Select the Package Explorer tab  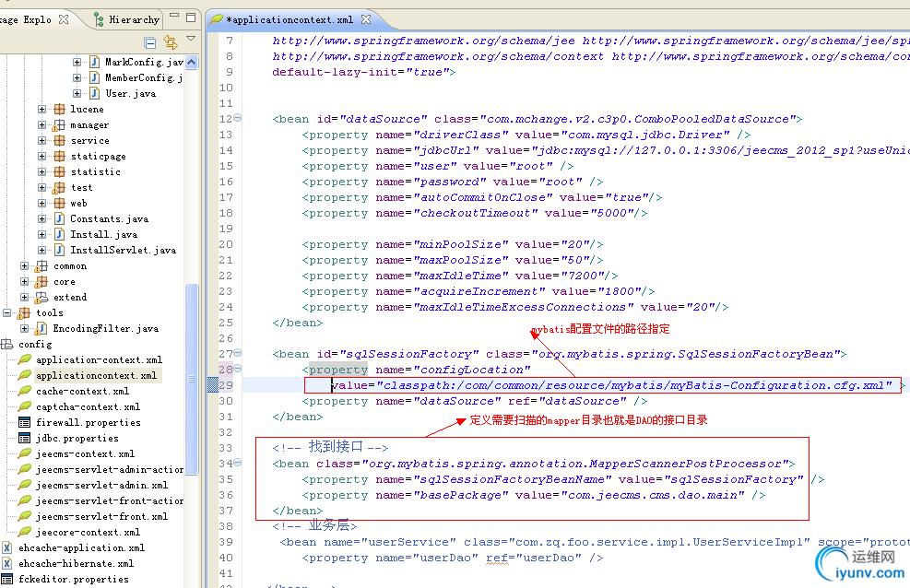(x=26, y=19)
